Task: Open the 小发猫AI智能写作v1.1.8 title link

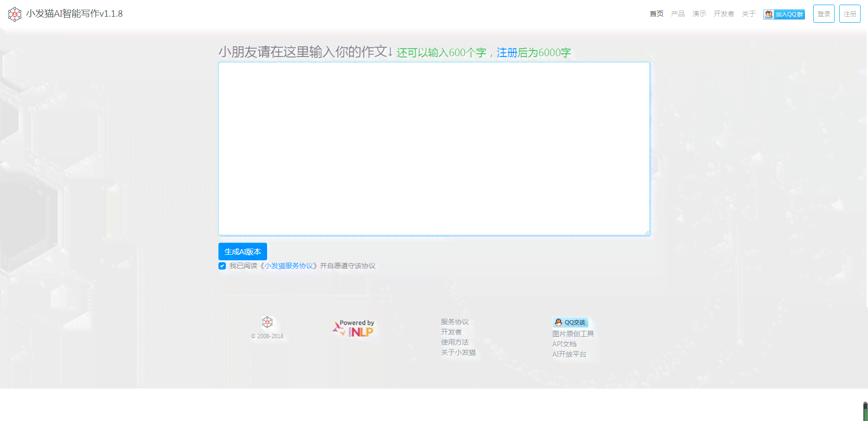Action: click(74, 14)
